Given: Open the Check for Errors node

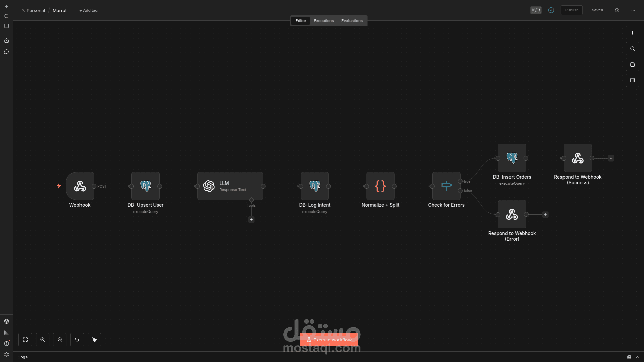Looking at the screenshot, I should point(446,186).
